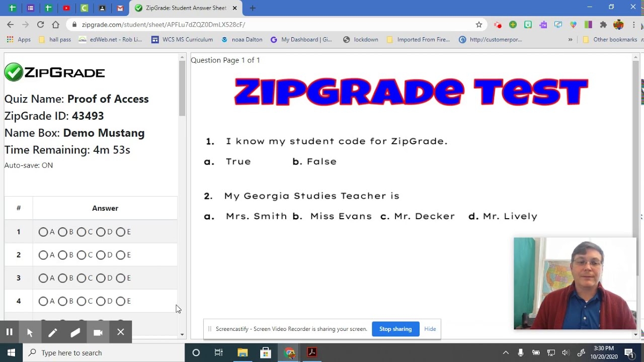Open the Chrome Extensions puzzle icon
Image resolution: width=644 pixels, height=362 pixels.
tap(603, 25)
